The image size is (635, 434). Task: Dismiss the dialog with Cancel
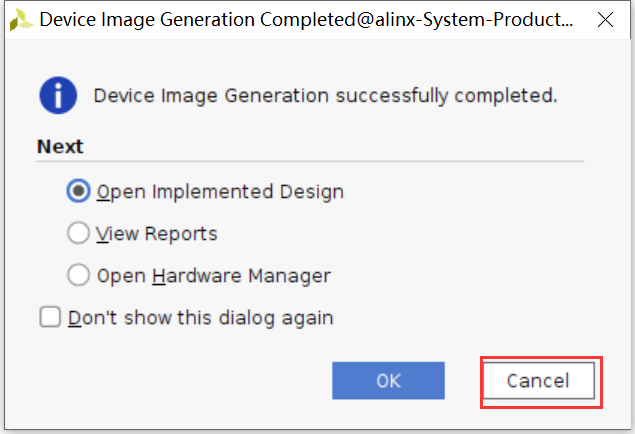coord(539,381)
